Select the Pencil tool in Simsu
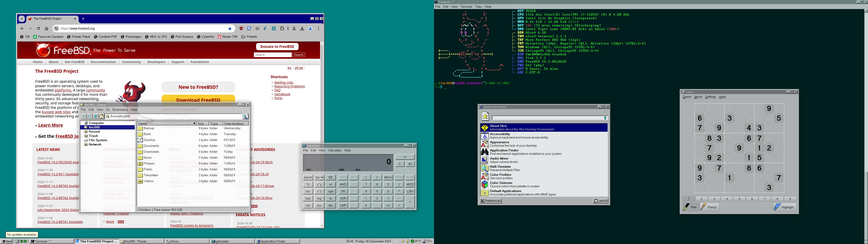 click(709, 207)
